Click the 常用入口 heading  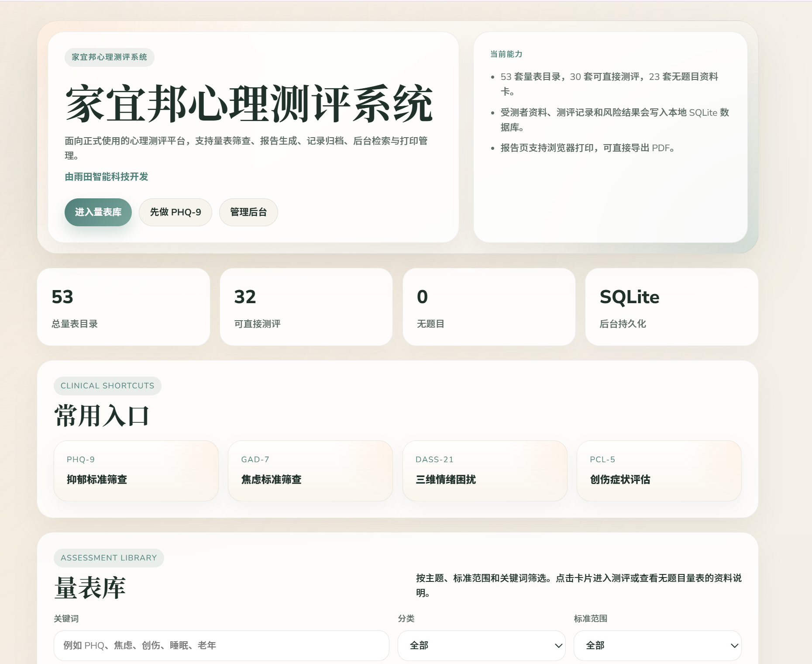102,415
